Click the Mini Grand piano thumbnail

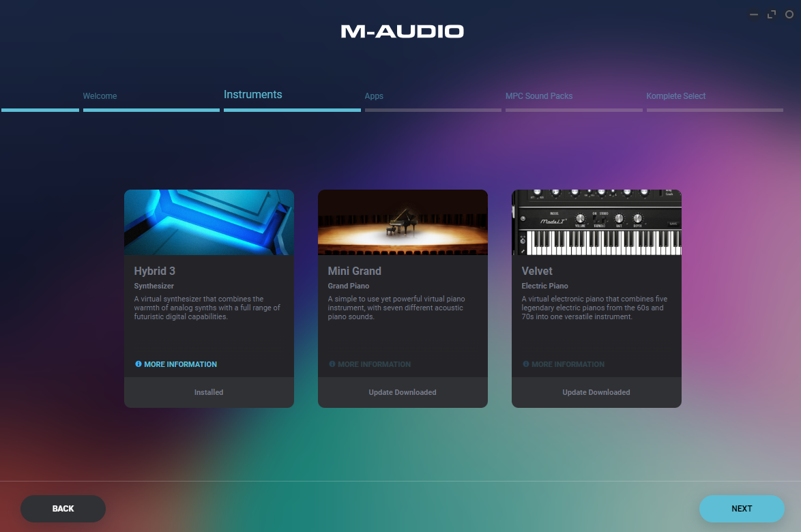tap(403, 222)
